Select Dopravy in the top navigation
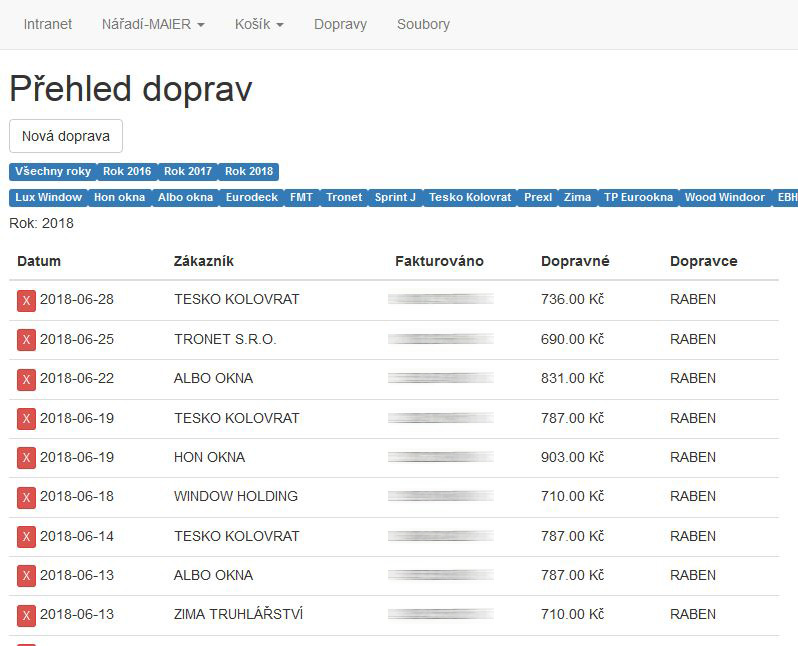The height and width of the screenshot is (646, 798). pos(340,24)
